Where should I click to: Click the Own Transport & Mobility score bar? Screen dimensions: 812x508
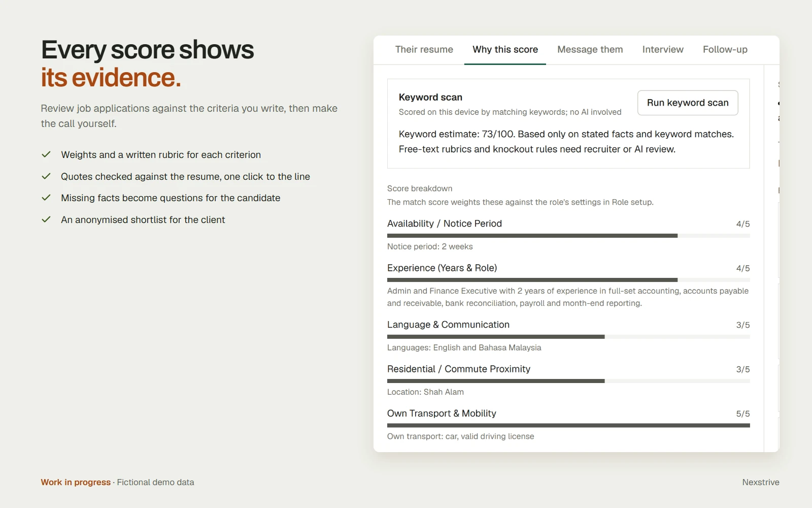coord(568,426)
